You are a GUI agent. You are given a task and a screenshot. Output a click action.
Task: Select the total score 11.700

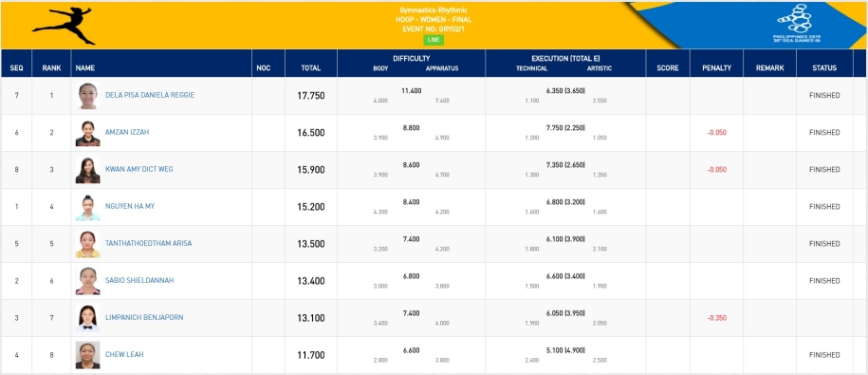point(310,355)
